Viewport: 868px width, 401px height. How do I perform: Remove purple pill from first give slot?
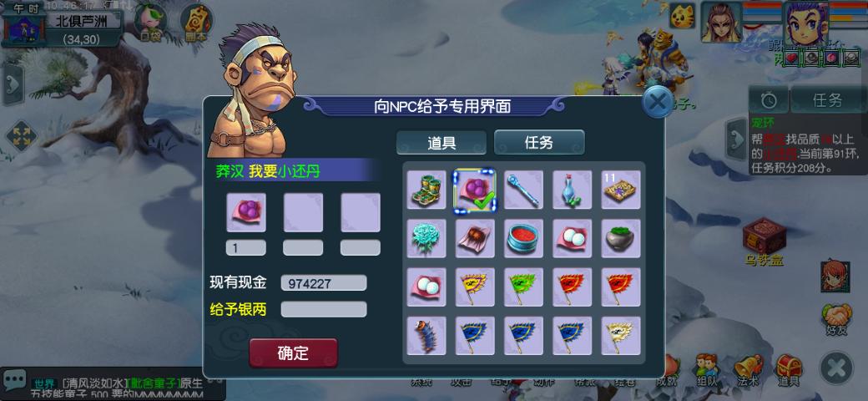point(246,212)
